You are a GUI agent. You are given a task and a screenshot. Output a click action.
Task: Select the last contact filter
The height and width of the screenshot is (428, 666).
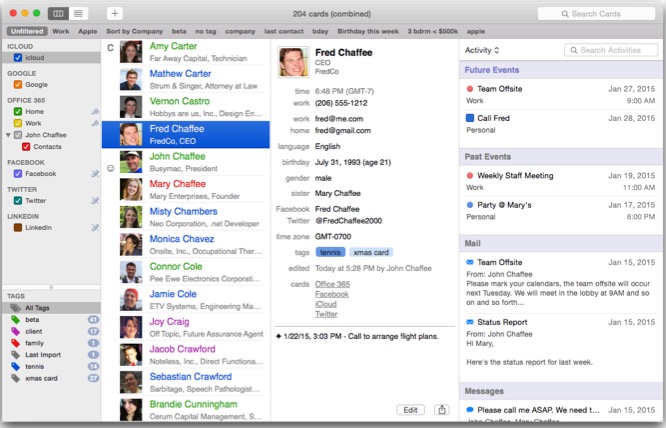284,31
